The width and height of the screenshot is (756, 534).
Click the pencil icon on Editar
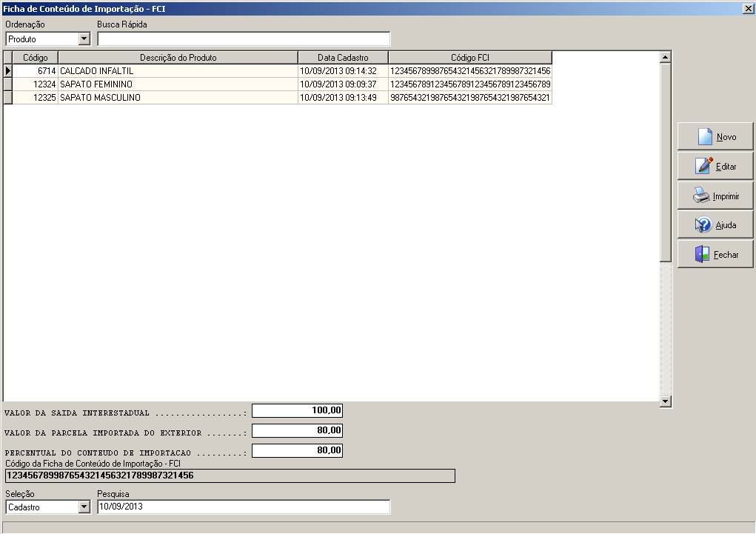[x=704, y=165]
